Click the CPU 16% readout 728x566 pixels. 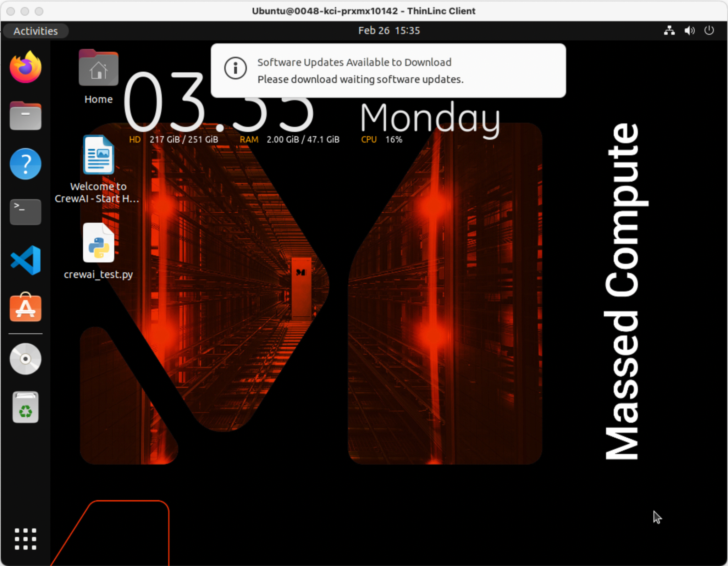[x=382, y=140]
